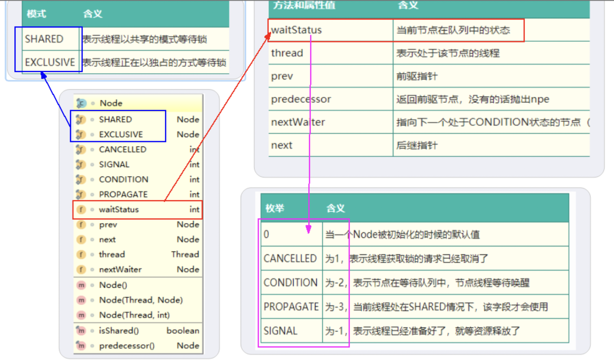Viewport: 614px width, 364px height.
Task: Select waitStatus field in the structure list
Action: click(x=138, y=210)
